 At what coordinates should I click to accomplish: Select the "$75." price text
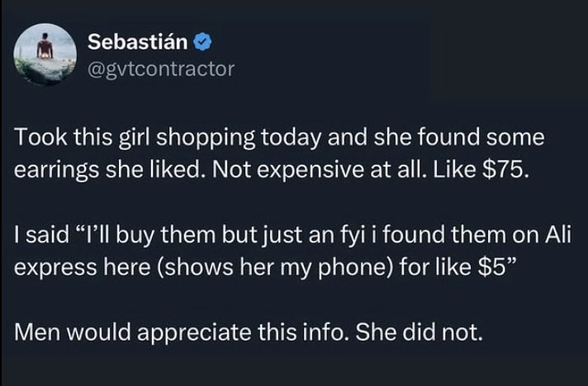[x=505, y=170]
